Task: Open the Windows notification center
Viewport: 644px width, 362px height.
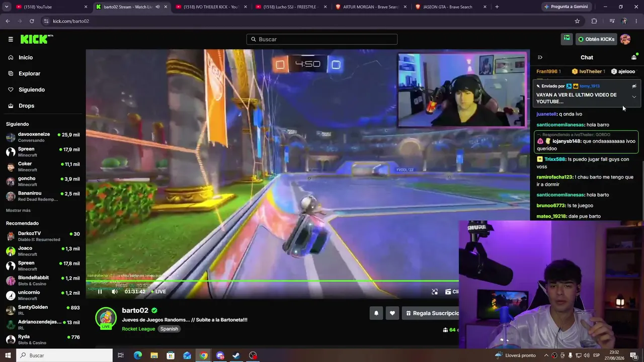Action: (634, 355)
